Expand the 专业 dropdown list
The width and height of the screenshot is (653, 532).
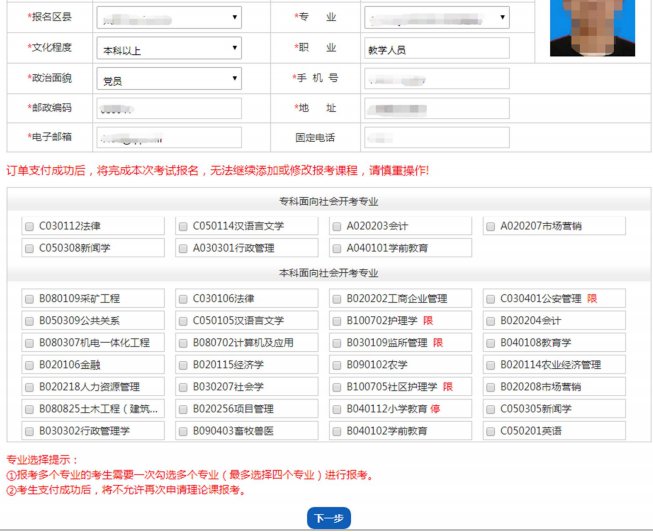point(436,18)
